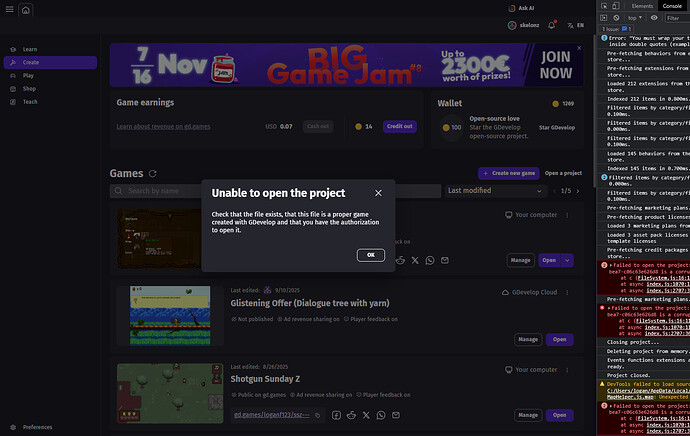Open the notifications bell

click(551, 26)
